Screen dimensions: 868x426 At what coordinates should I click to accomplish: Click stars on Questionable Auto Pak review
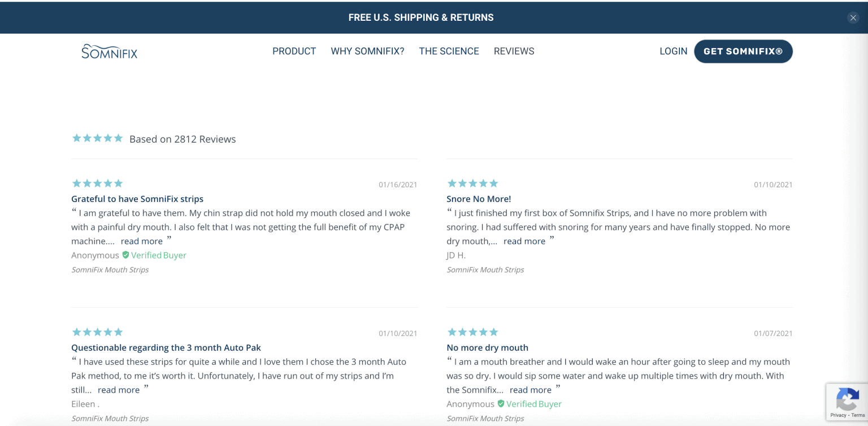(x=97, y=332)
